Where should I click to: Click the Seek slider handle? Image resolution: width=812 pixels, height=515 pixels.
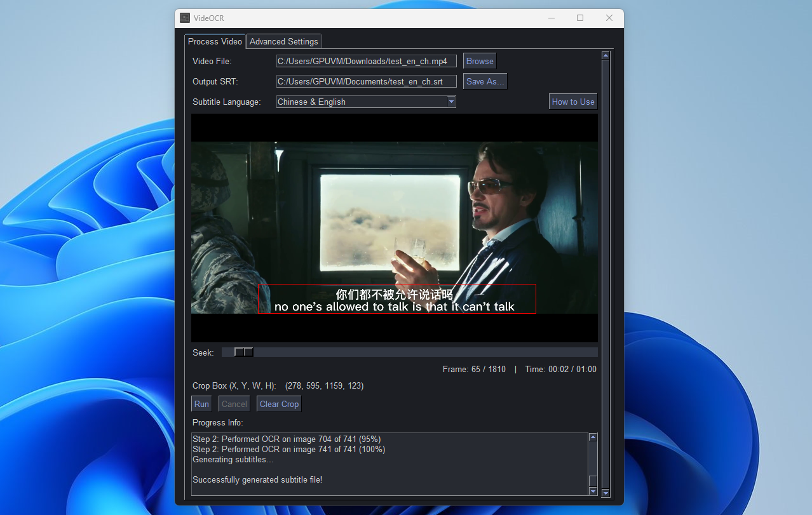pos(243,352)
